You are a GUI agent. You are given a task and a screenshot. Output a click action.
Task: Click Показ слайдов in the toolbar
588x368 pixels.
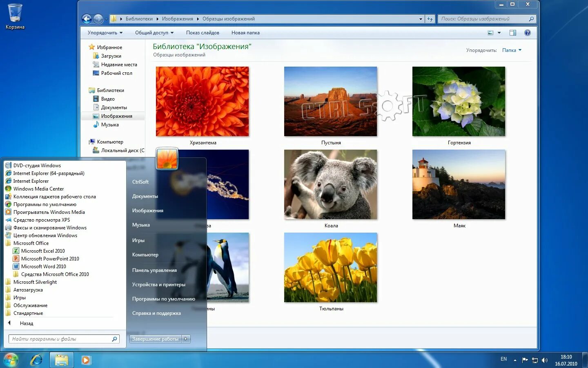[x=203, y=33]
